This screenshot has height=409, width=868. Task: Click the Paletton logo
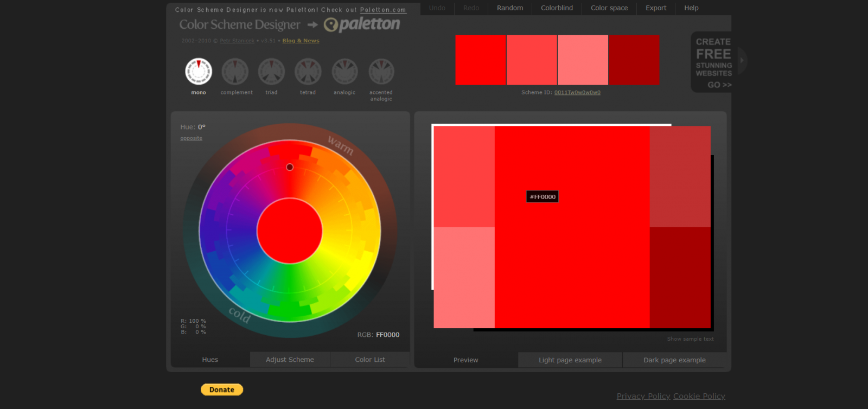tap(362, 24)
